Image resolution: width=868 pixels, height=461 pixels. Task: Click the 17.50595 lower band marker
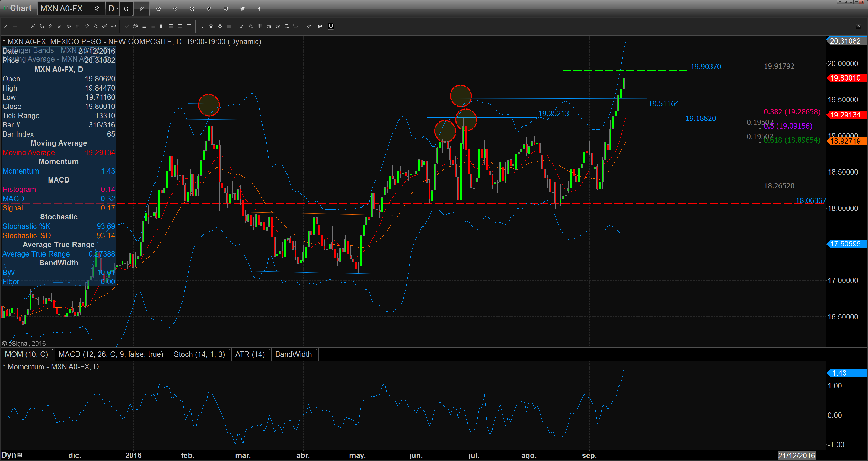tap(846, 244)
